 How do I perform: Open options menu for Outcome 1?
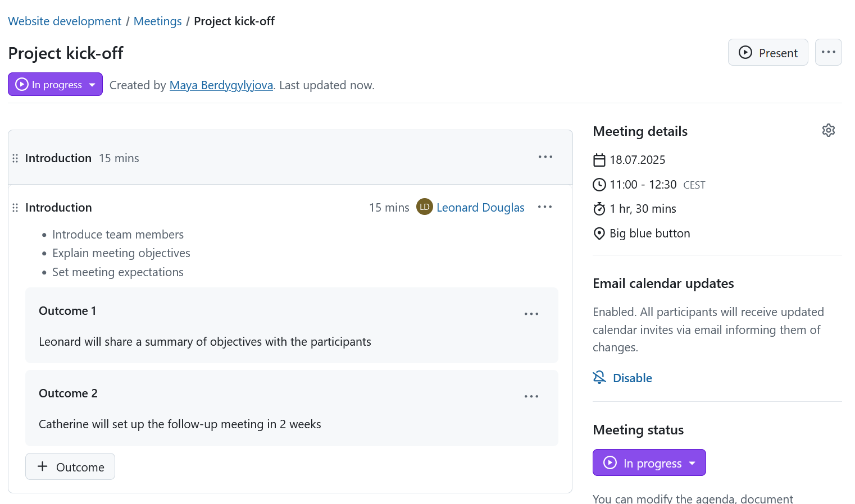pyautogui.click(x=531, y=313)
